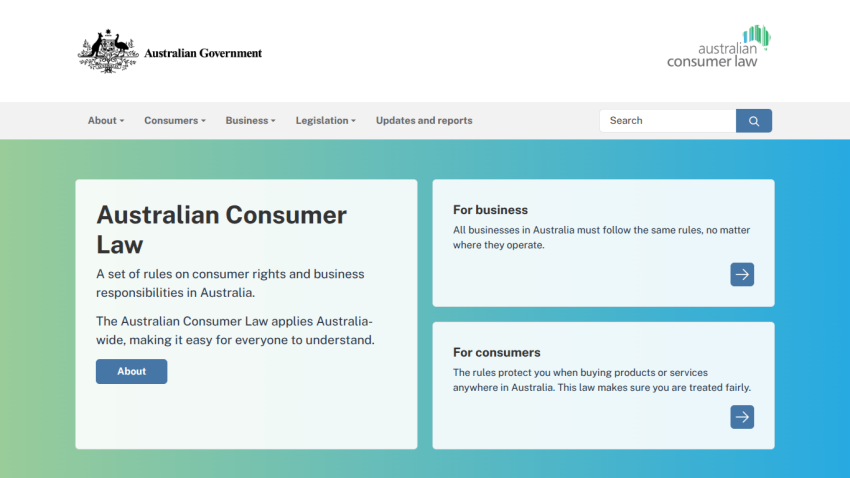
Task: Select the For consumers heading
Action: pos(497,352)
